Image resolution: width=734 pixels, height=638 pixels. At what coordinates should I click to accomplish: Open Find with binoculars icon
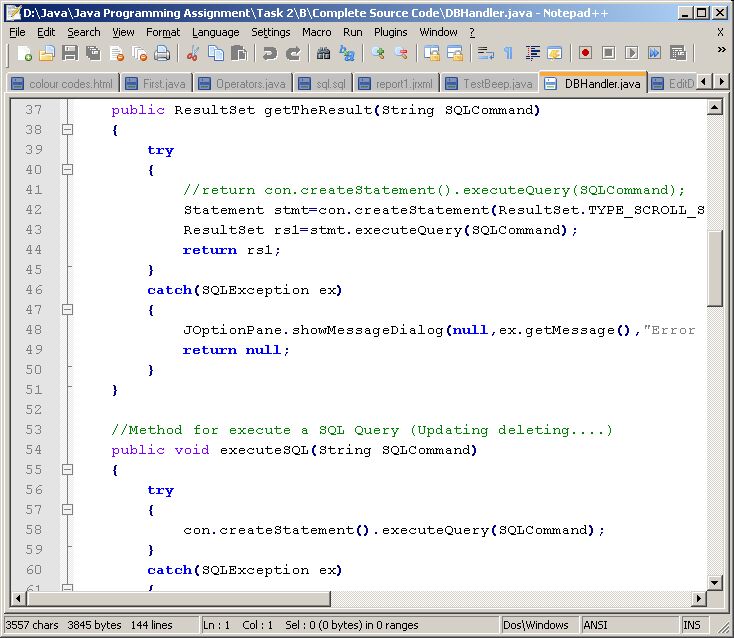click(x=323, y=53)
